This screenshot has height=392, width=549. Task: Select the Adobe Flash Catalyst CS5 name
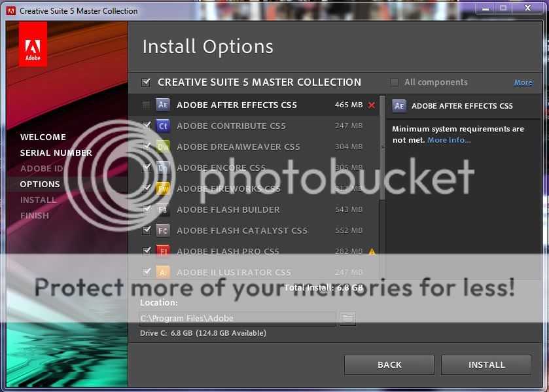coord(242,230)
